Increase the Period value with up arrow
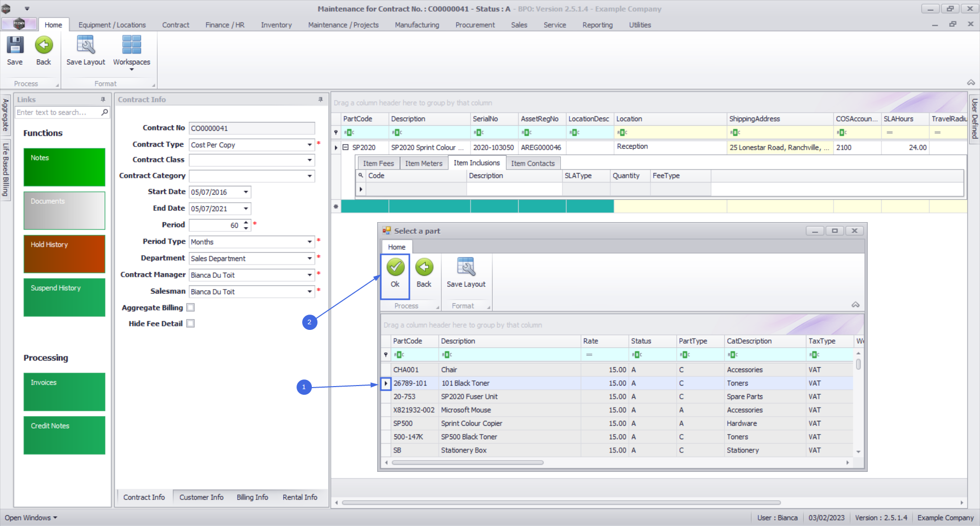Screen dimensions: 980x526 tap(246, 222)
